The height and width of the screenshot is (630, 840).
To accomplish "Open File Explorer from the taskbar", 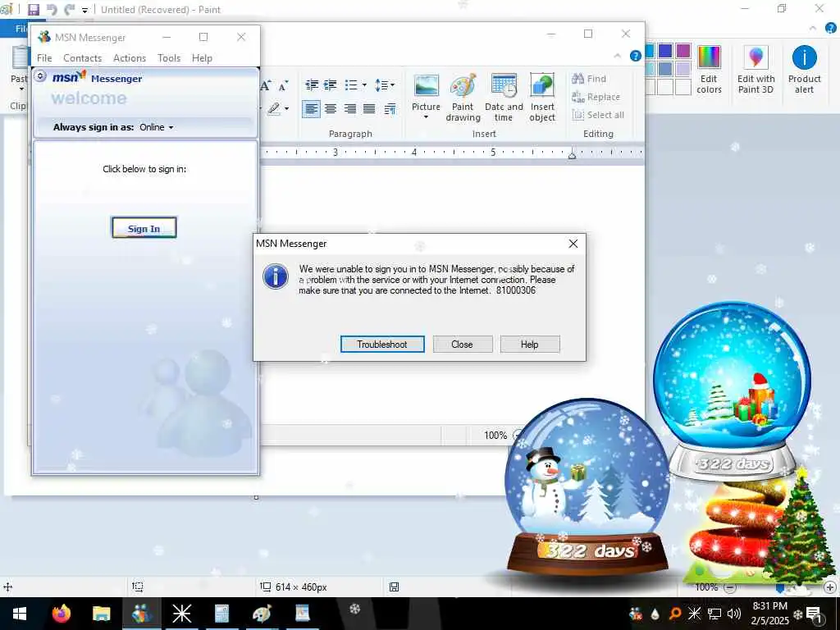I will coord(101,614).
